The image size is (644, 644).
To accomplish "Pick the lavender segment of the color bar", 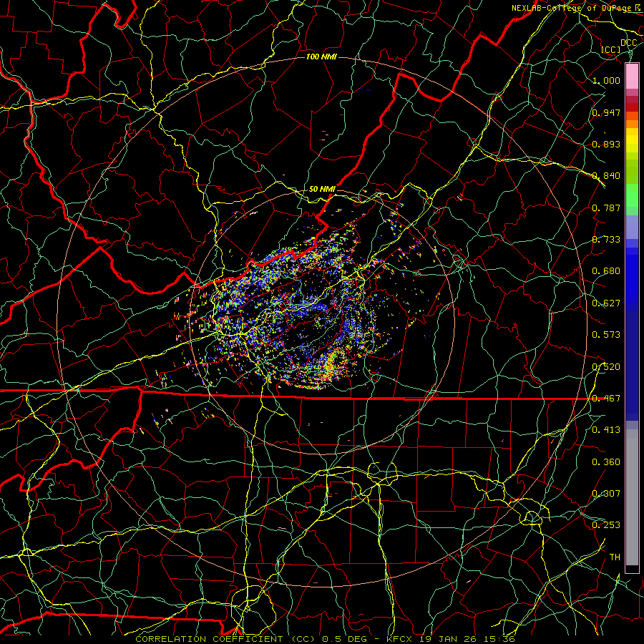I will tap(632, 228).
